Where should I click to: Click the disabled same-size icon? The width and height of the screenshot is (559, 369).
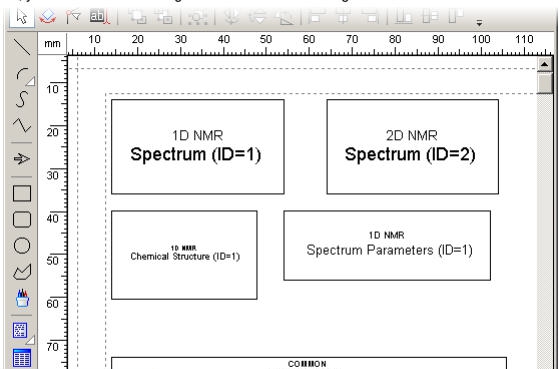456,16
